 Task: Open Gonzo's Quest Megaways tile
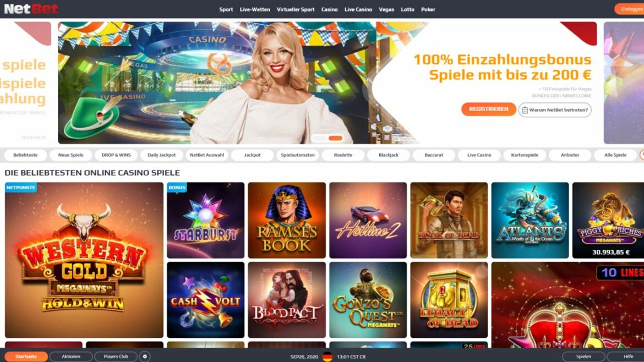point(368,300)
